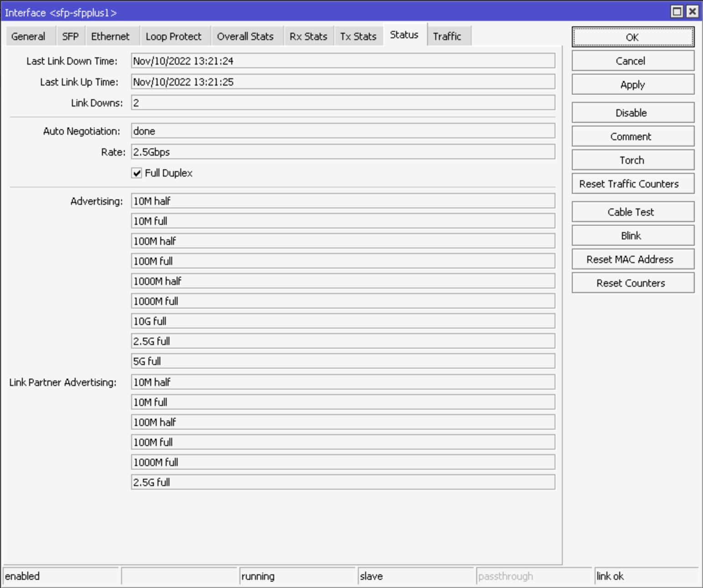Click the running status bar entry
The height and width of the screenshot is (588, 703).
[297, 576]
